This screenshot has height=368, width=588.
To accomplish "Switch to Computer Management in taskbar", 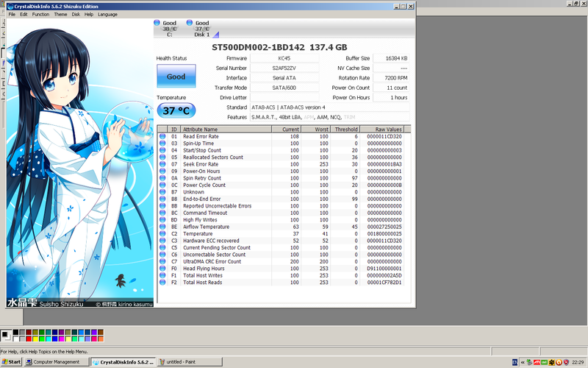I will coord(57,362).
